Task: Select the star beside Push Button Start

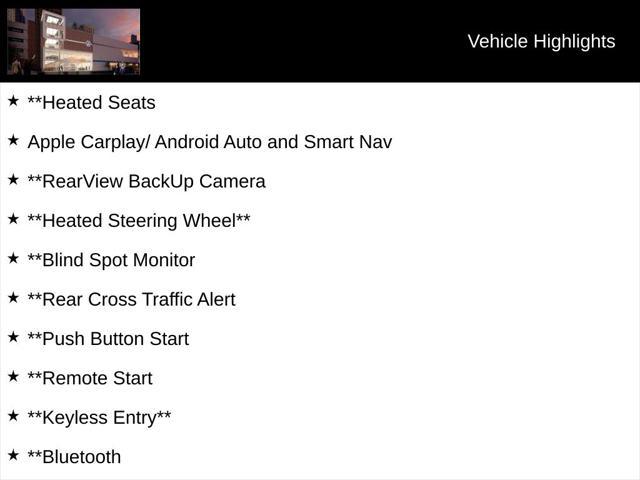Action: [x=13, y=337]
